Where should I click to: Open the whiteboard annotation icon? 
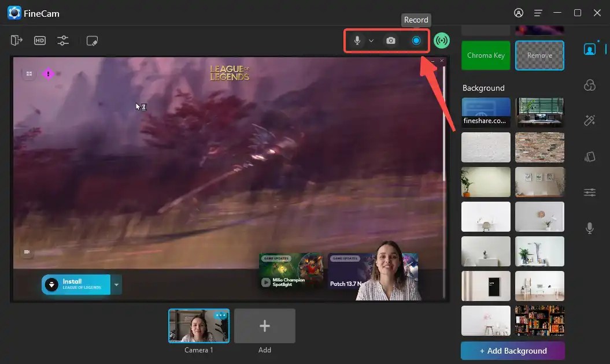[91, 40]
